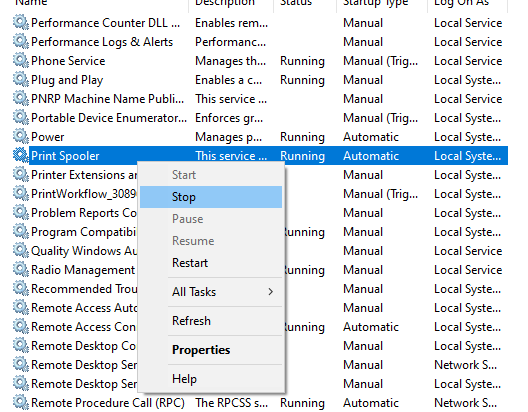Click the PNRP Machine Name gear icon
This screenshot has width=528, height=412.
(x=21, y=99)
